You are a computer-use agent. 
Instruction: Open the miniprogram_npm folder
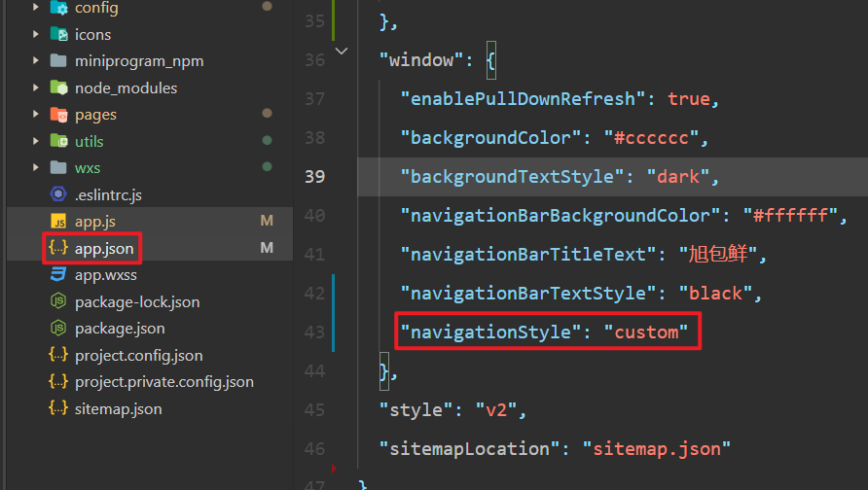(x=139, y=61)
